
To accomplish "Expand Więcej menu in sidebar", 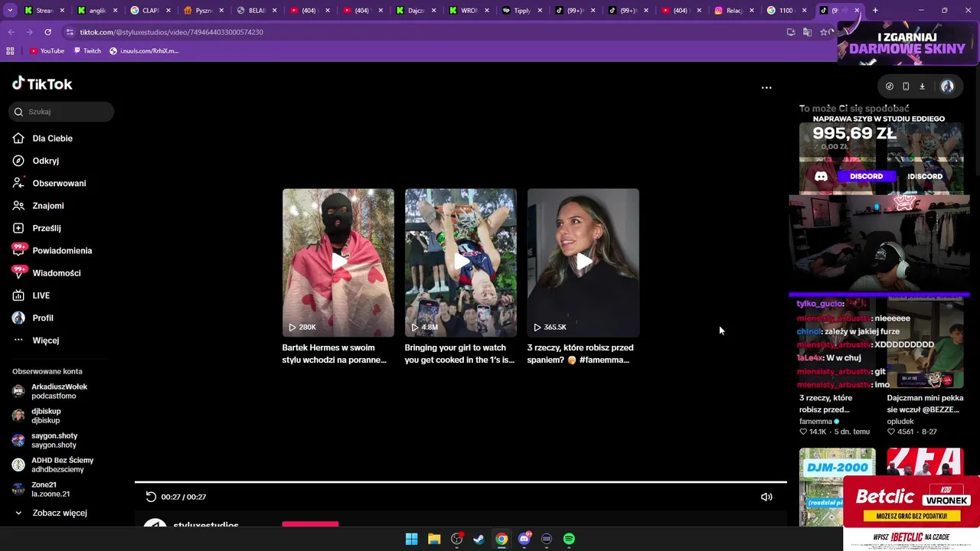I will (x=45, y=341).
